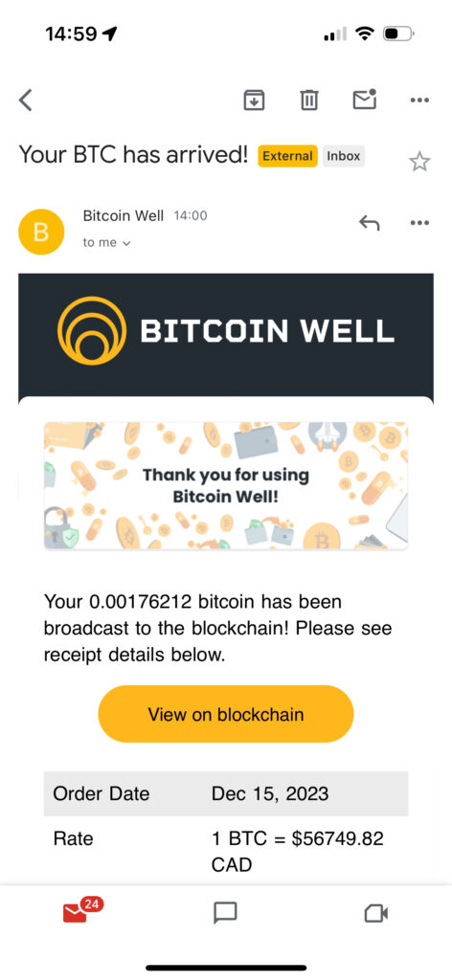
Task: Switch to the Chat tab
Action: 225,913
